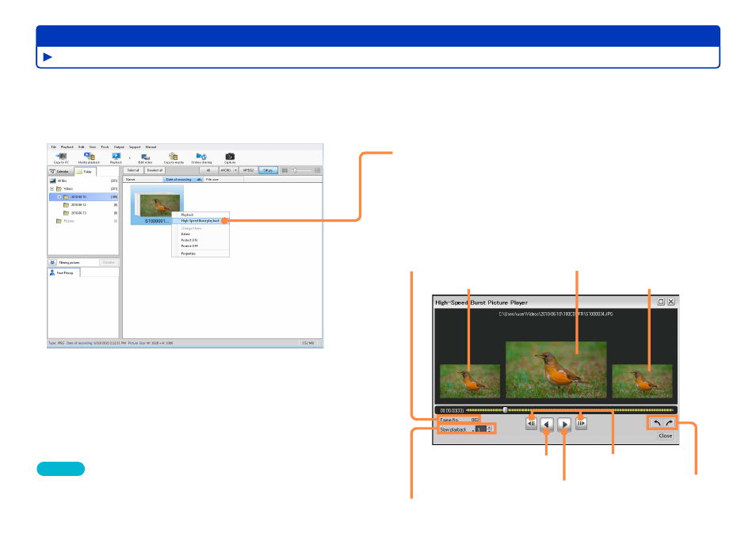Click Close button in Burst Picture Player
756x533 pixels.
[666, 436]
